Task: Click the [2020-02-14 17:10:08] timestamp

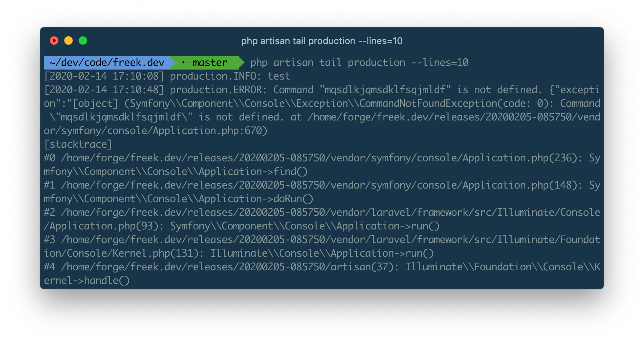Action: click(104, 76)
